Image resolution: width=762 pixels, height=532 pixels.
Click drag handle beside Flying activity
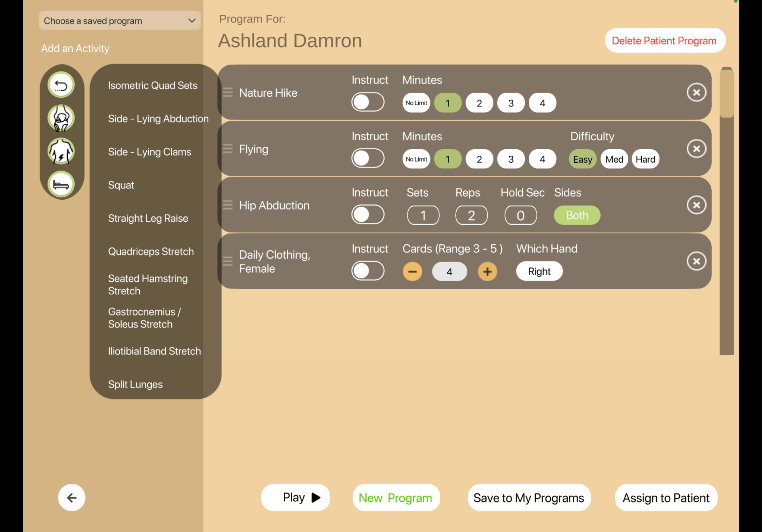pyautogui.click(x=228, y=149)
